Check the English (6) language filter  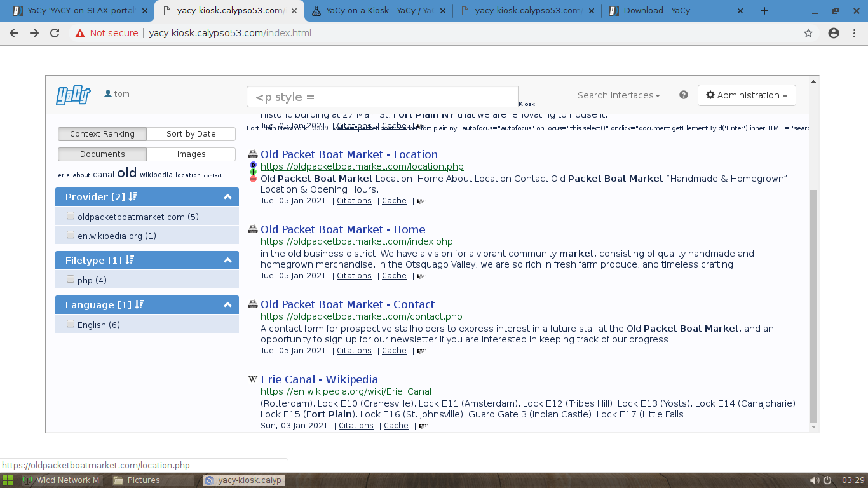(71, 324)
